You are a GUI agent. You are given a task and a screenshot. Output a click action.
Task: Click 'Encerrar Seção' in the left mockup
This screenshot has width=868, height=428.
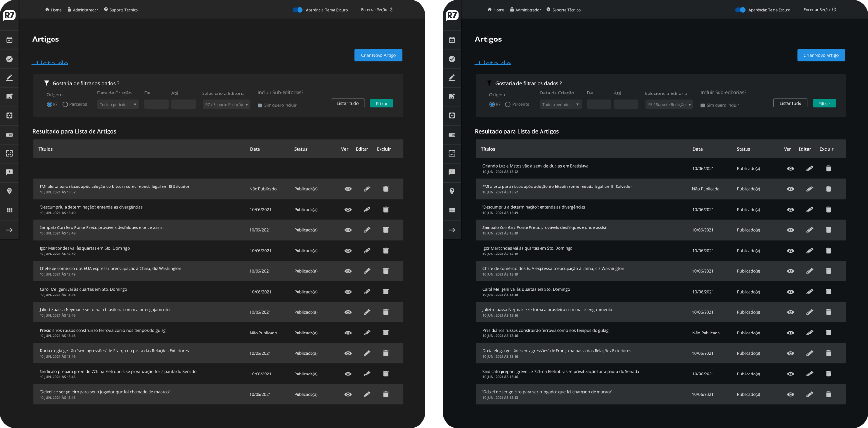coord(377,10)
